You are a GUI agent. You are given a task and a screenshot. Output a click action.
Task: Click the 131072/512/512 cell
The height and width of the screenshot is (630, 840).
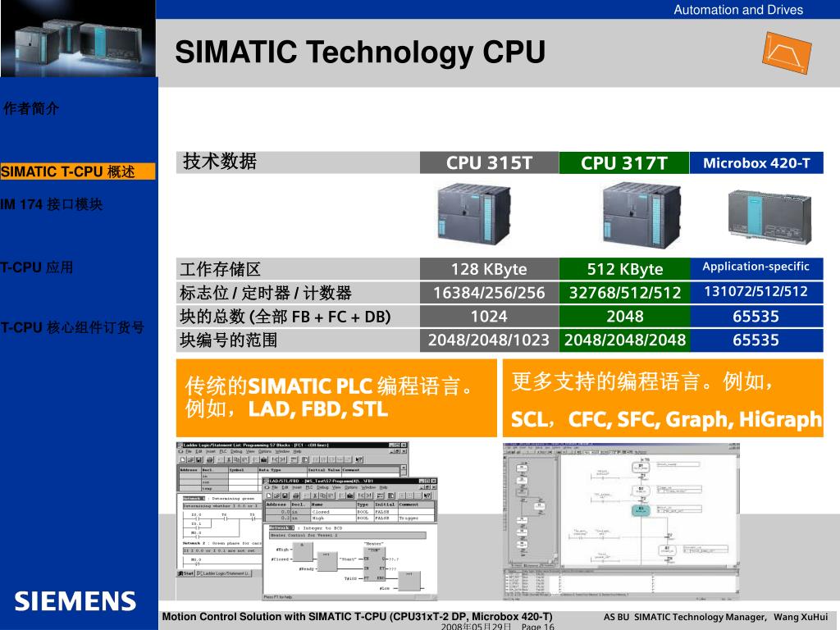(756, 292)
